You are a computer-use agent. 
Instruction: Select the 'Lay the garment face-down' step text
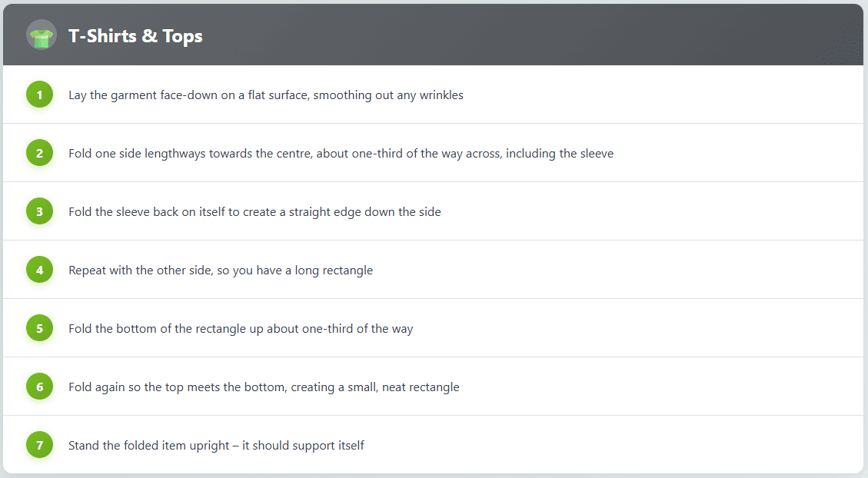[x=265, y=95]
